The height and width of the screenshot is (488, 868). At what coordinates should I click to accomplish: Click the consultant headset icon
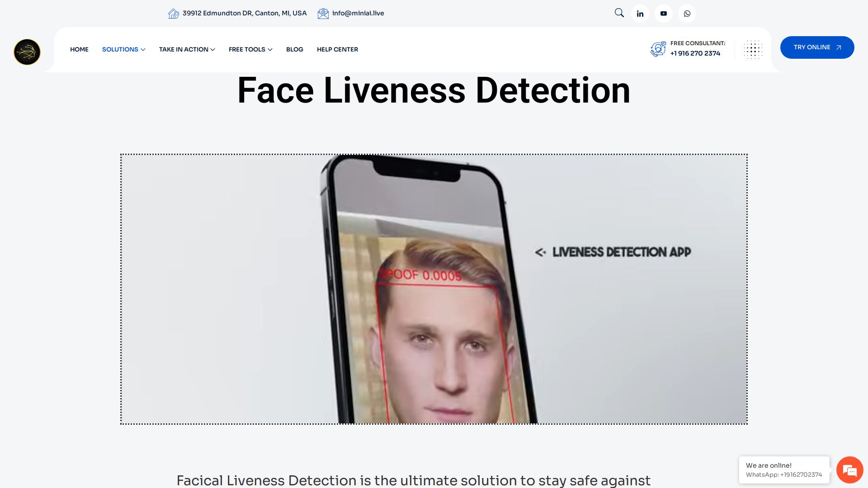(x=658, y=49)
